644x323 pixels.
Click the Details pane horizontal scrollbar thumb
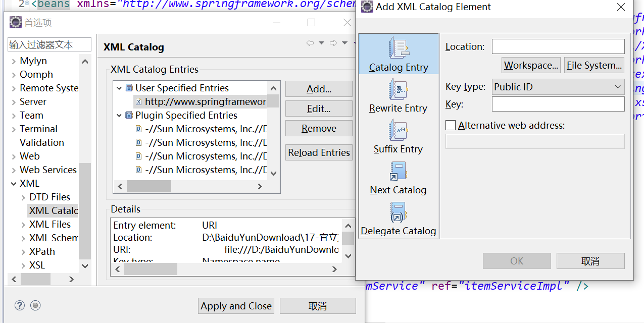(151, 269)
